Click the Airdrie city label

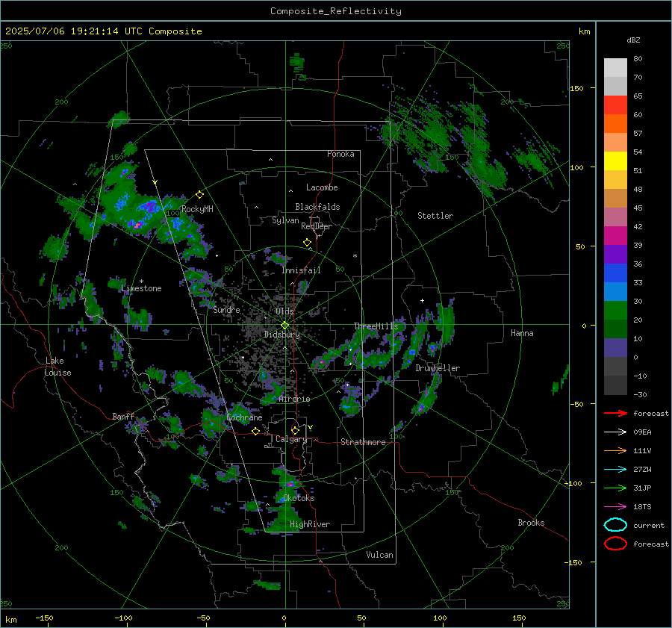pos(294,399)
